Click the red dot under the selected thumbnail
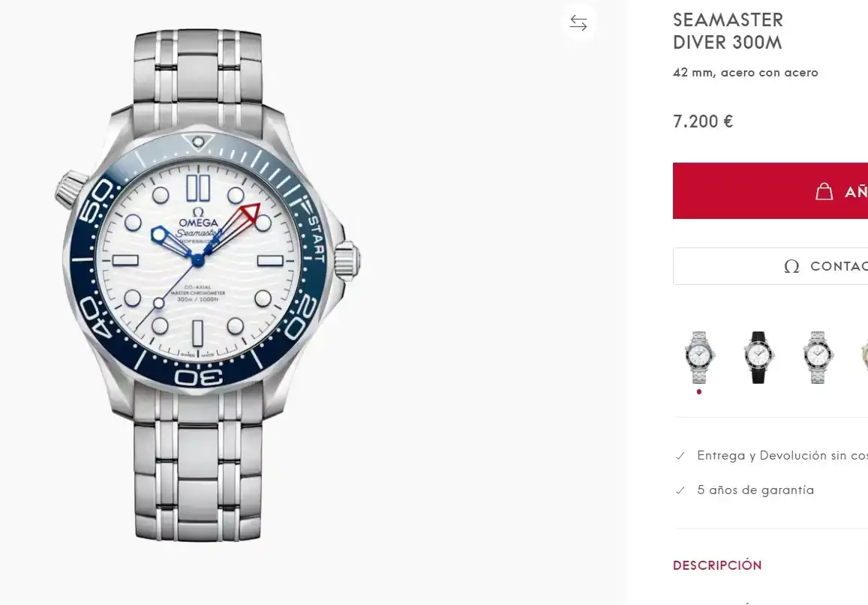Viewport: 868px width, 605px height. [x=699, y=391]
